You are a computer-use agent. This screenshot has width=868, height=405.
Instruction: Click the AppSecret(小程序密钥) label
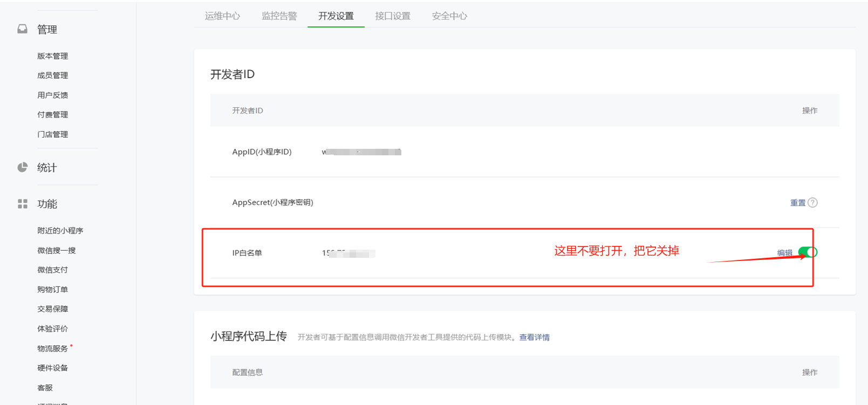coord(272,203)
